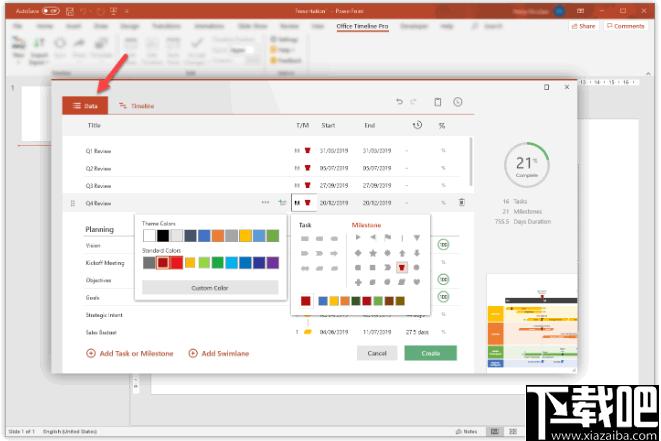
Task: Choose the right-pointing triangle milestone shape
Action: coord(358,237)
